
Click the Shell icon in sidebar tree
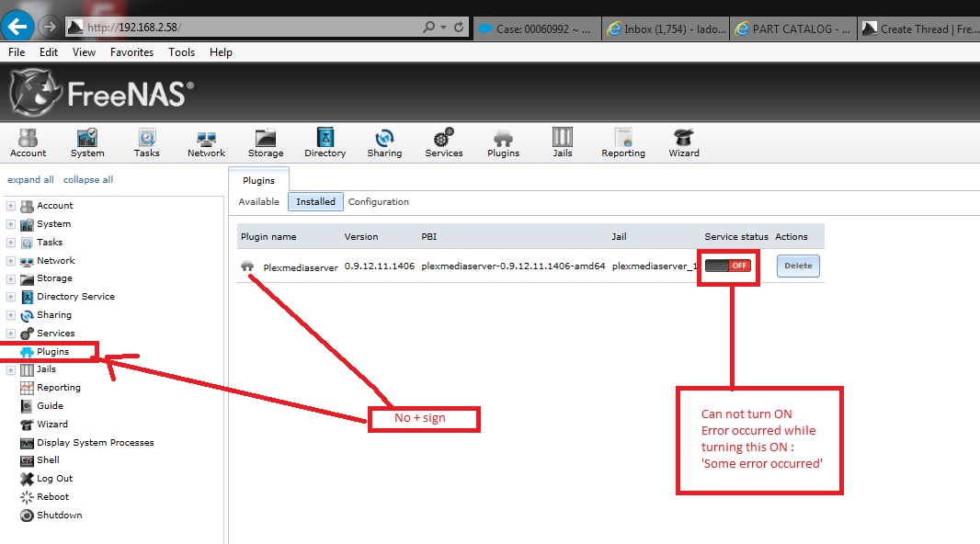click(27, 461)
